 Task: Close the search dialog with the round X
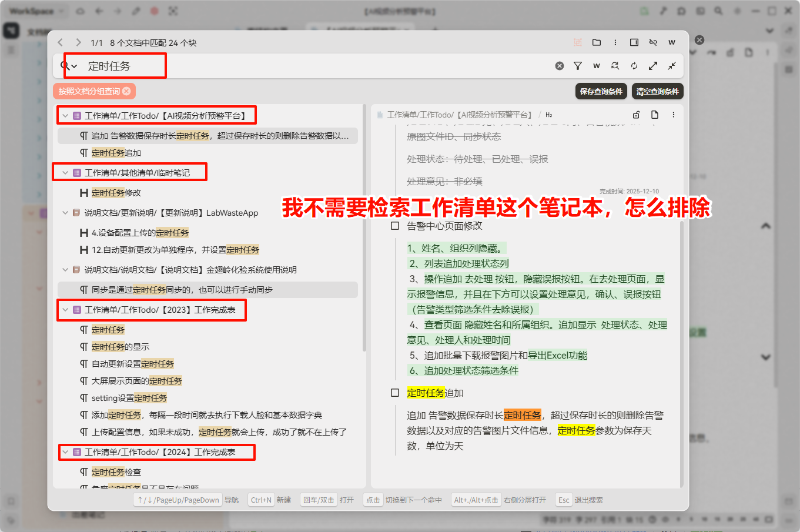coord(699,40)
